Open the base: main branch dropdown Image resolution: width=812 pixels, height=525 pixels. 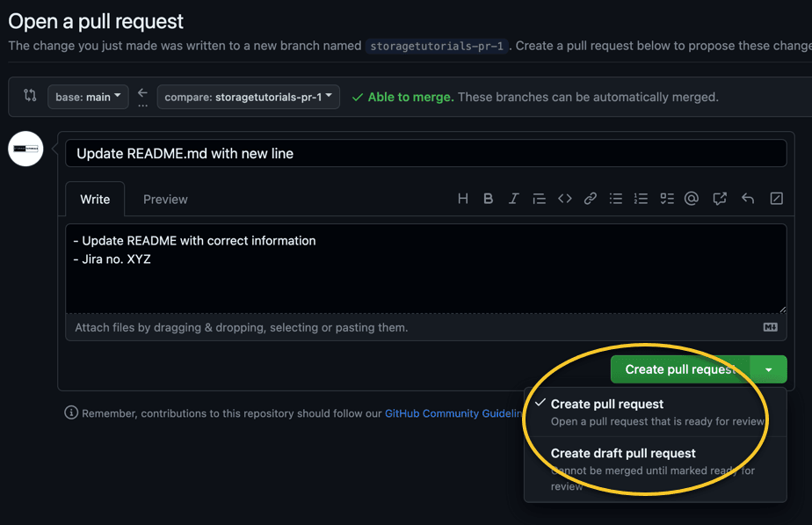pyautogui.click(x=88, y=97)
